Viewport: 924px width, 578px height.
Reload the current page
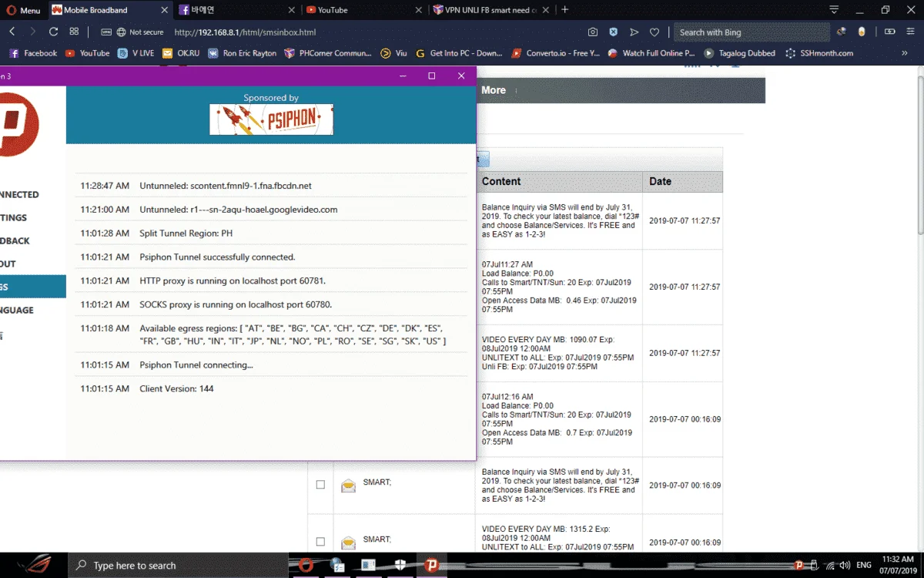click(x=53, y=32)
